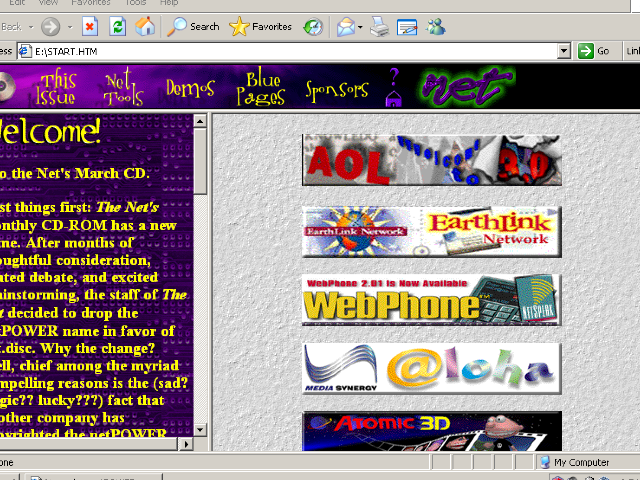
Task: Print the page with printer icon
Action: (380, 27)
